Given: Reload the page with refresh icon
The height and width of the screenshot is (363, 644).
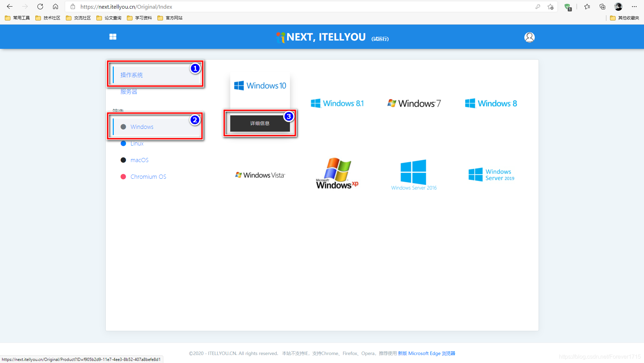Looking at the screenshot, I should click(40, 7).
